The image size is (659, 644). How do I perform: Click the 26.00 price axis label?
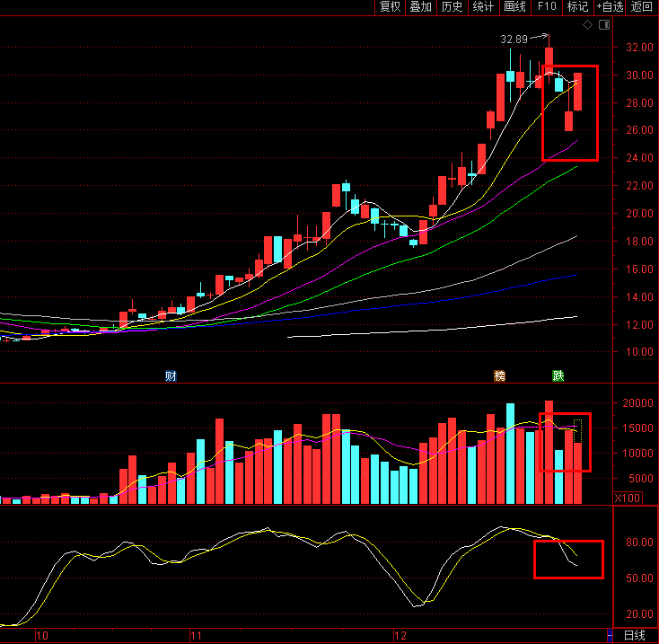coord(639,130)
